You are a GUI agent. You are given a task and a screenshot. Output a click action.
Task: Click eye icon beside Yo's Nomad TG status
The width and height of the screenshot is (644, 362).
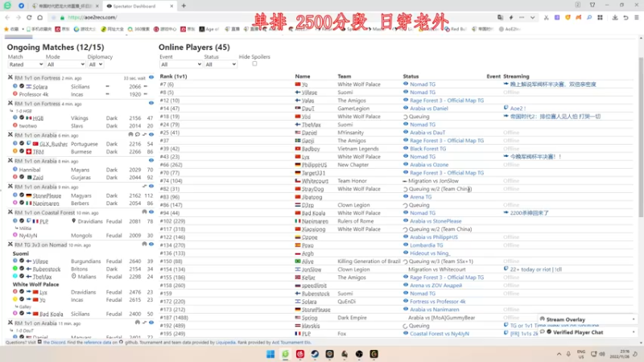(406, 84)
